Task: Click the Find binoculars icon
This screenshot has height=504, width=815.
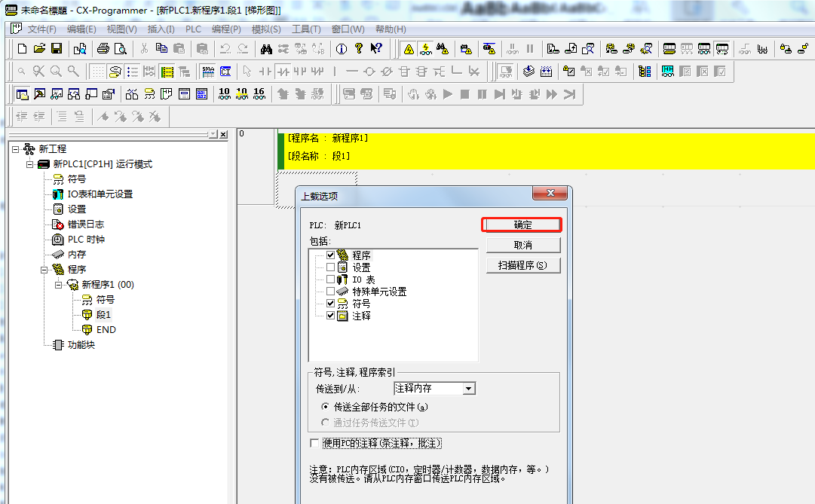Action: pyautogui.click(x=267, y=49)
